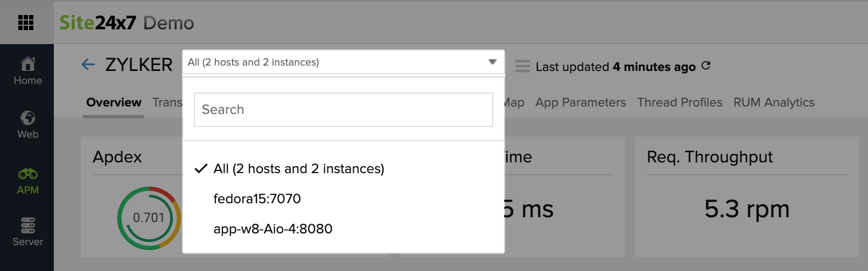868x271 pixels.
Task: Open the Web monitors globe icon
Action: tap(28, 118)
